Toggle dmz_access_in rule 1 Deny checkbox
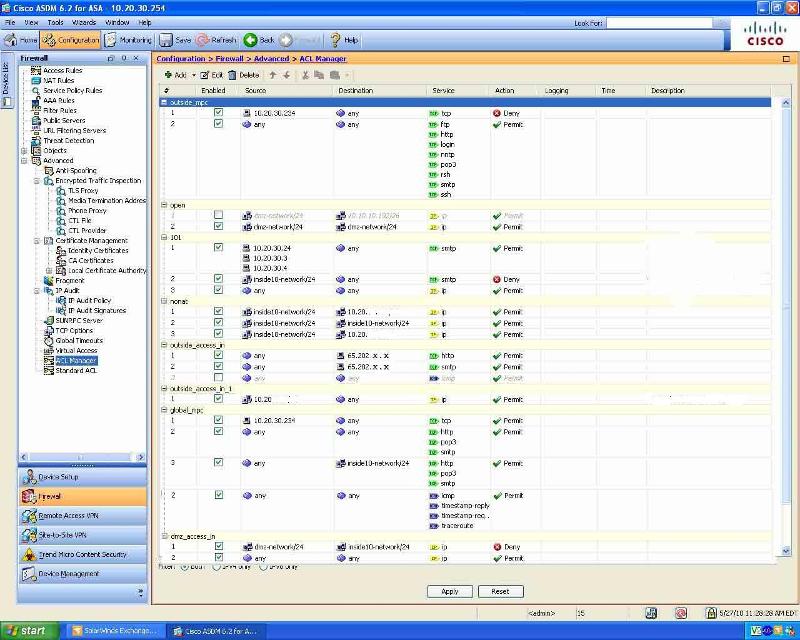Image resolution: width=800 pixels, height=640 pixels. click(x=218, y=546)
